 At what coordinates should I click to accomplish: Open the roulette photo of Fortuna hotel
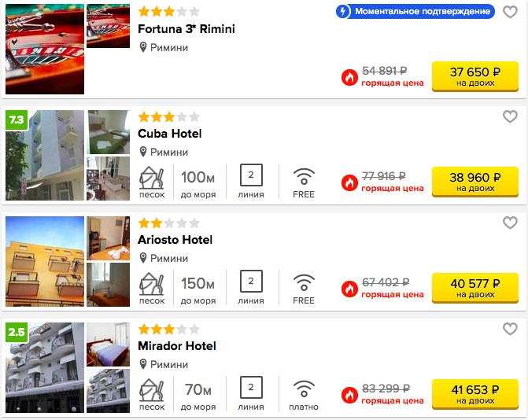[x=45, y=49]
